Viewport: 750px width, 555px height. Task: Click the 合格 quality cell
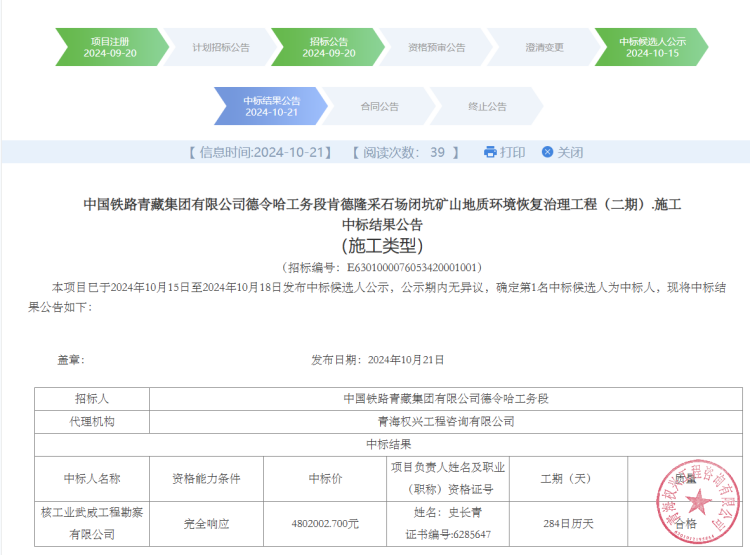click(x=685, y=523)
